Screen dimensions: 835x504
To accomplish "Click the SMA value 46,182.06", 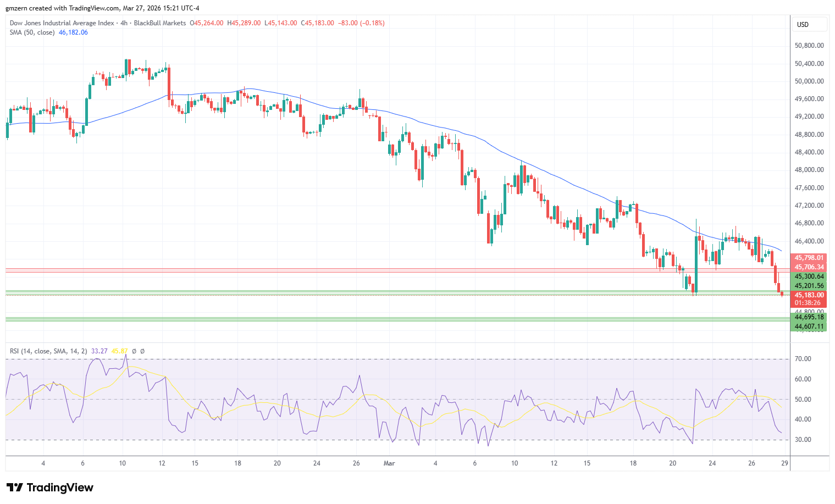I will [x=73, y=32].
